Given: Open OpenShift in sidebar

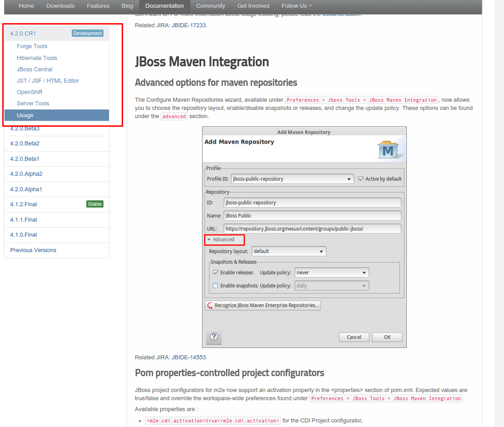Looking at the screenshot, I should pyautogui.click(x=29, y=92).
